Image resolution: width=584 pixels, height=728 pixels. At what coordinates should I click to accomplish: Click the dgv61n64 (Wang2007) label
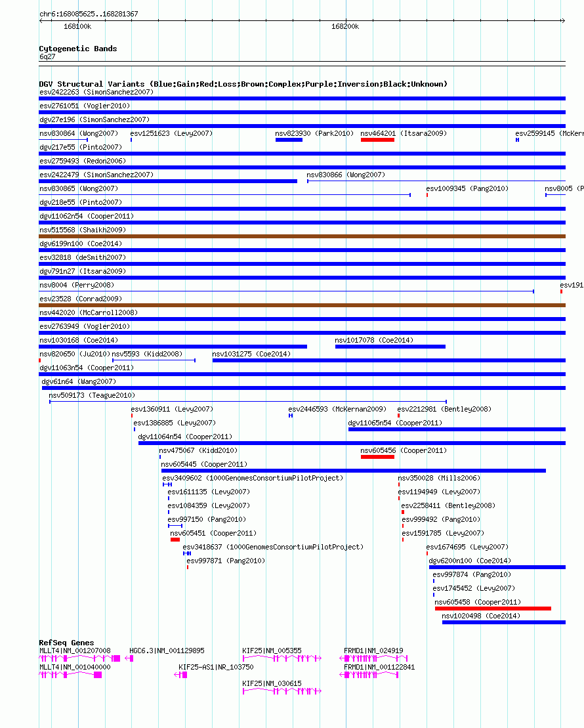[79, 381]
